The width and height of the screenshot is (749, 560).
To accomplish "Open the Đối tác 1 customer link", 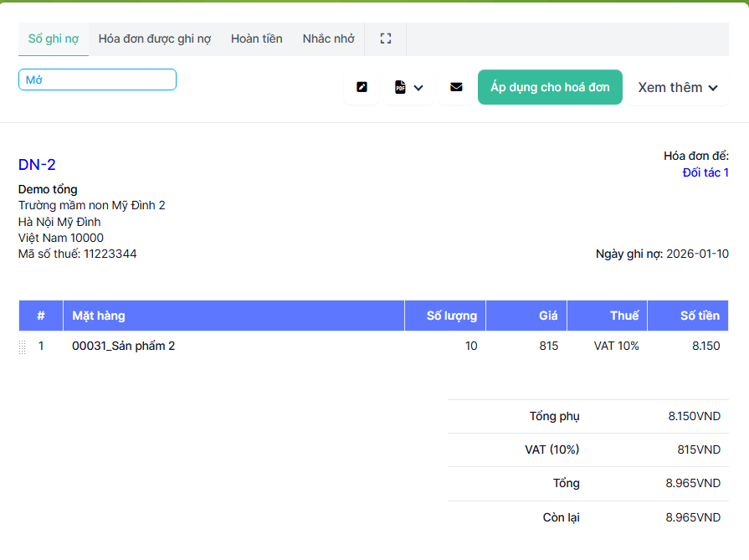I will click(705, 172).
